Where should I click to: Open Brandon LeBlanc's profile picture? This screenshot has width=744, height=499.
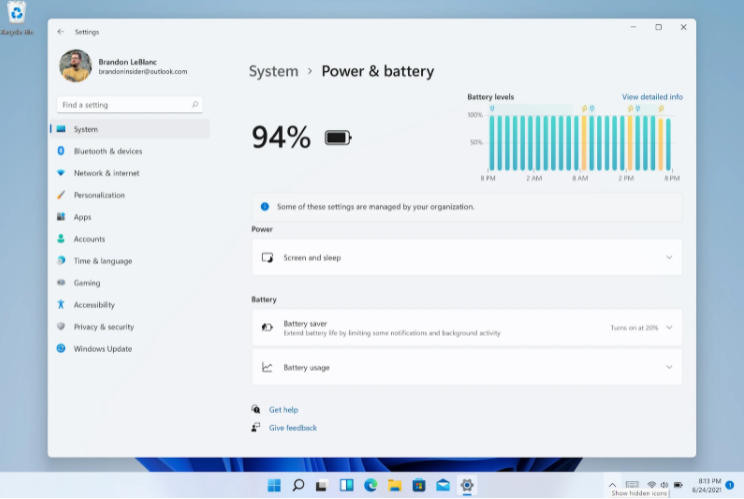75,66
